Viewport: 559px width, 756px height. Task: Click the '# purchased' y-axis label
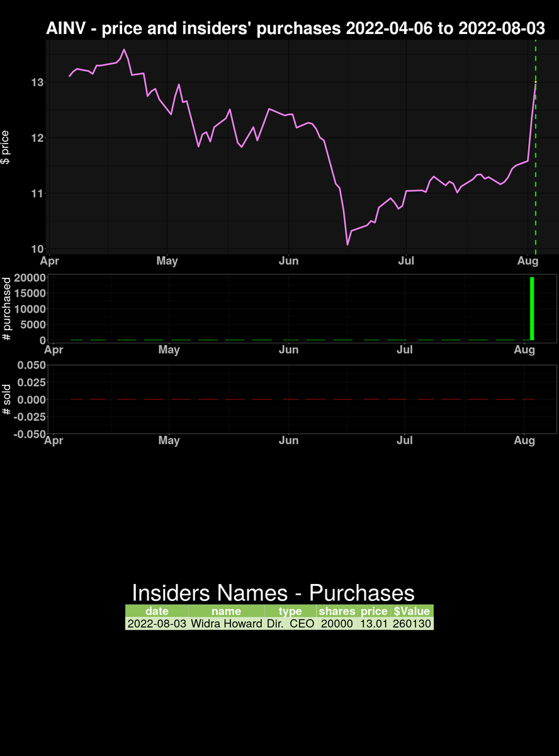coord(7,309)
